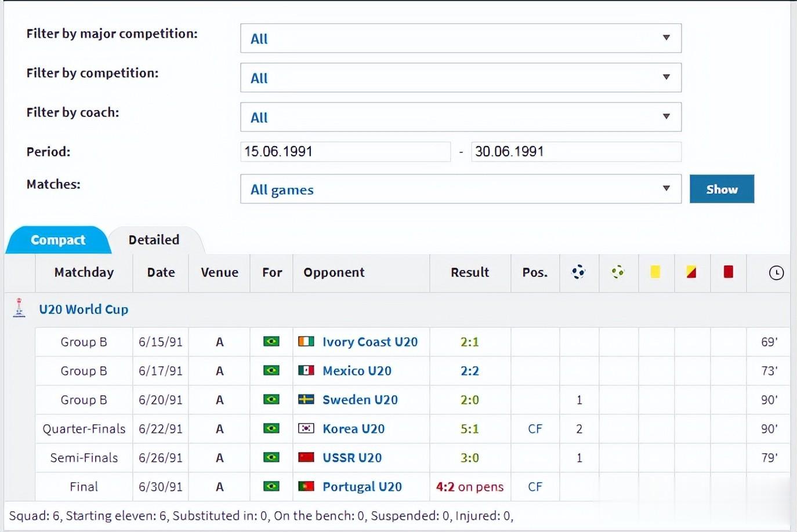The width and height of the screenshot is (797, 532).
Task: Click Brazil flag in Mexico U20 row
Action: (x=271, y=370)
